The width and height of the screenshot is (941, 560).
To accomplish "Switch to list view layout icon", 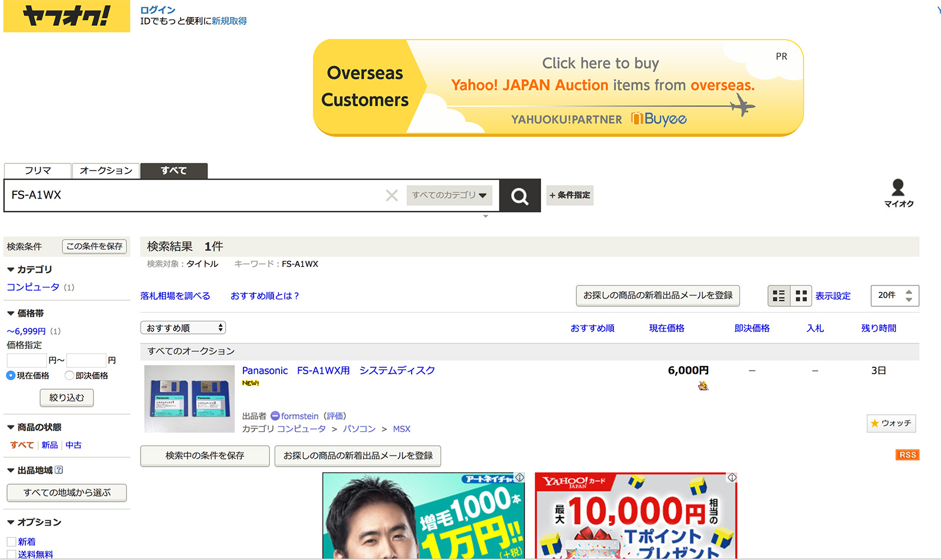I will 779,296.
